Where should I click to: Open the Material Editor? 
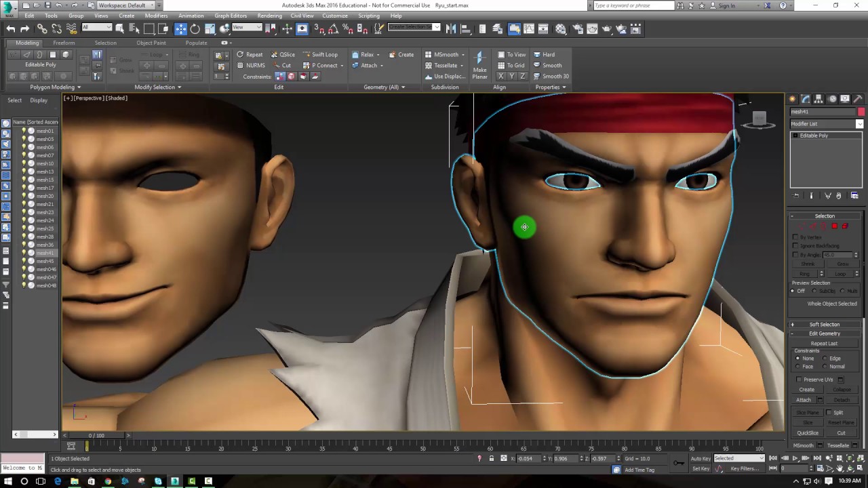point(561,28)
